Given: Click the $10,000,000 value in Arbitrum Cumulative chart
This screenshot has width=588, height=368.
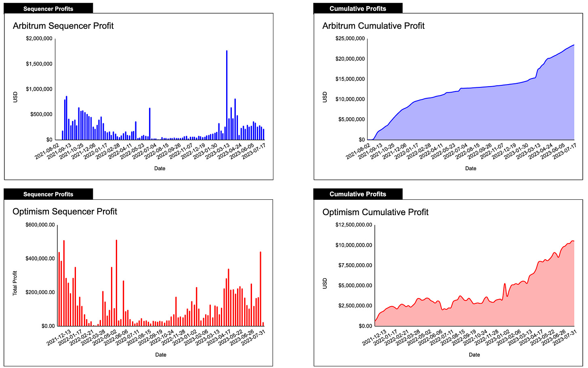Looking at the screenshot, I should coord(350,99).
